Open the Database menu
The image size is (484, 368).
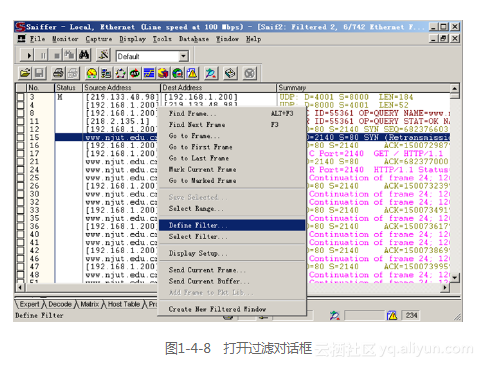click(194, 39)
